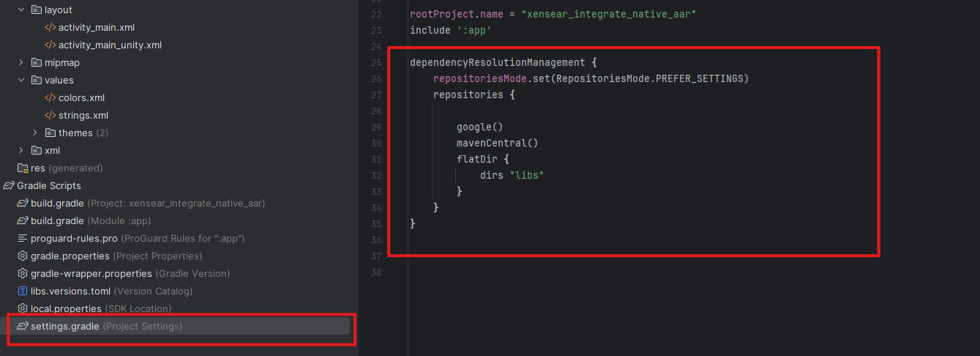This screenshot has width=980, height=356.
Task: Select settings.gradle Project Settings file
Action: tap(65, 326)
